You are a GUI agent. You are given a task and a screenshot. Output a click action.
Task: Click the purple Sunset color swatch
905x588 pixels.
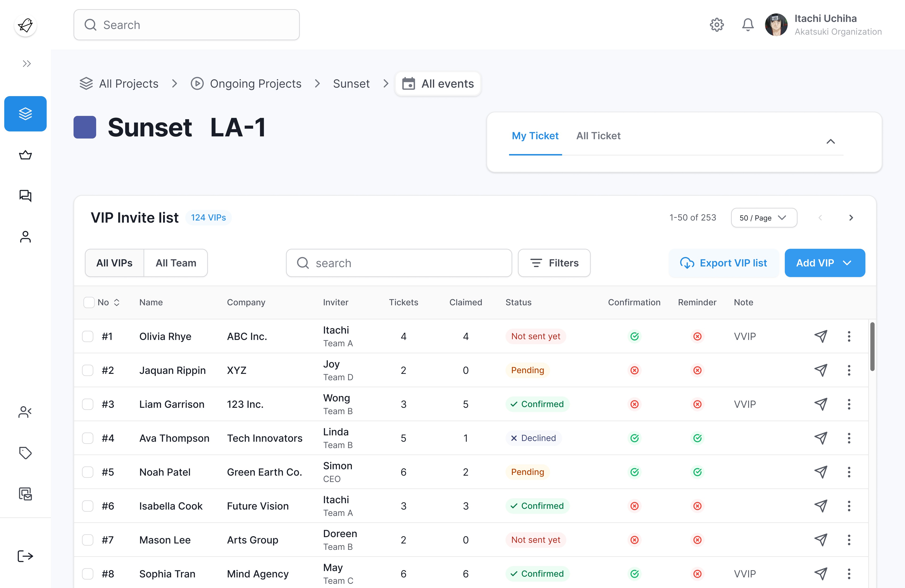pyautogui.click(x=85, y=127)
